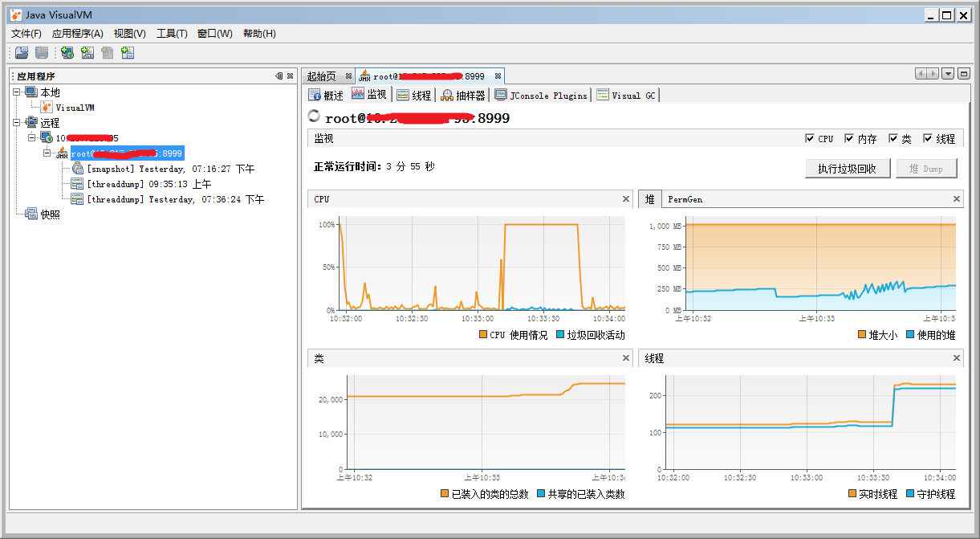Collapse the remote host node under 远程

point(33,138)
